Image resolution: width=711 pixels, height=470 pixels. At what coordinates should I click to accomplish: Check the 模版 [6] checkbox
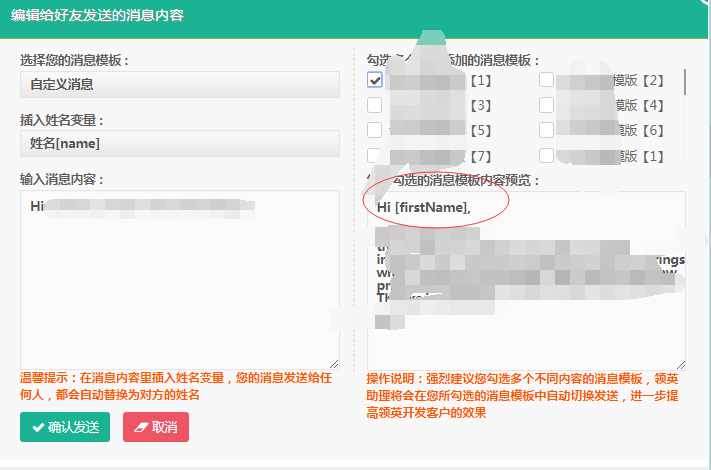(546, 130)
